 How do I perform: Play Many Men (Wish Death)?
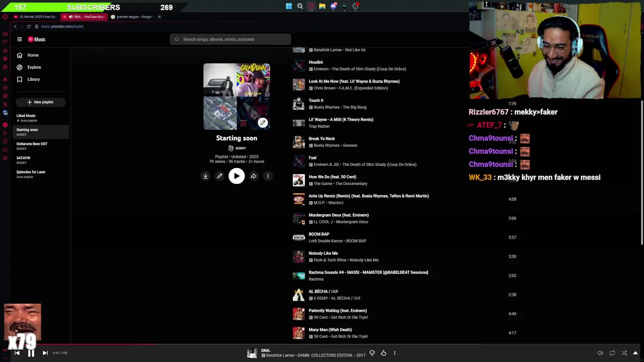[x=330, y=330]
